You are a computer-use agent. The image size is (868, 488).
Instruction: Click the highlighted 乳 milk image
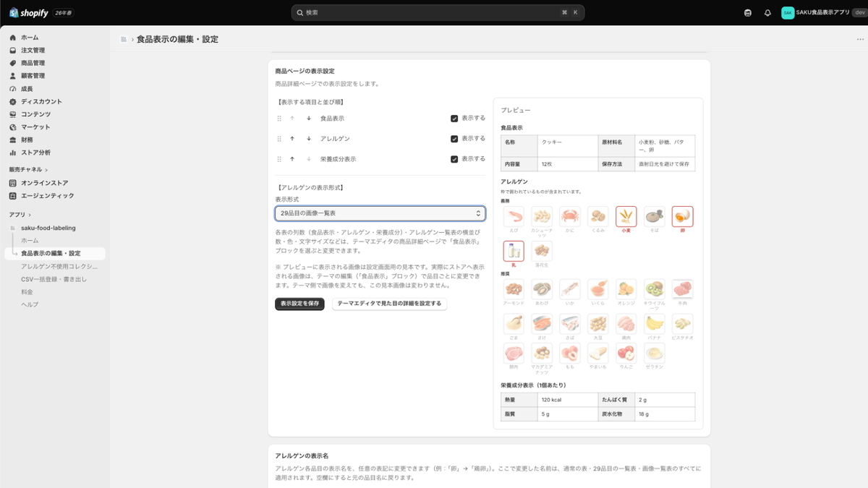(x=514, y=251)
